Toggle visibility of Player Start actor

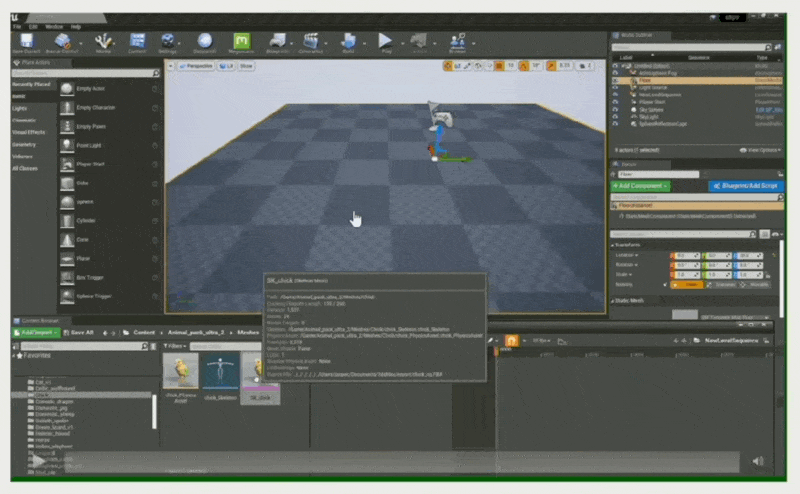(615, 101)
